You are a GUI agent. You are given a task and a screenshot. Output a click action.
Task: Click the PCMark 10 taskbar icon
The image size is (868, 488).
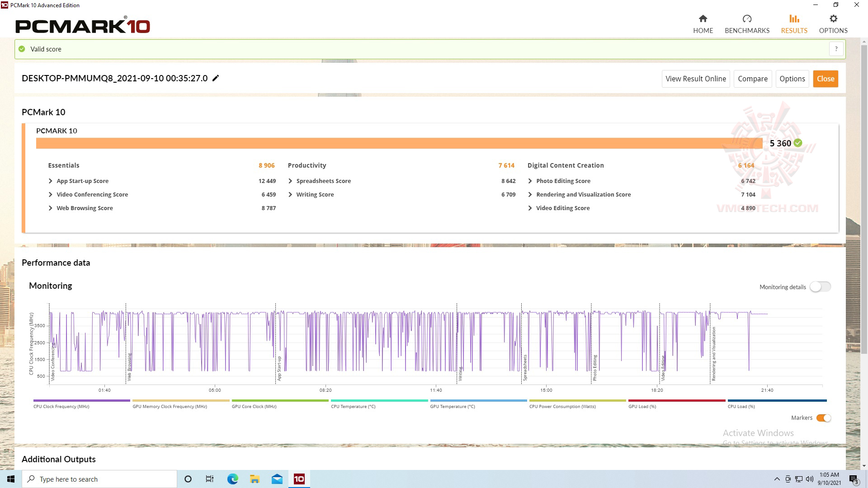tap(299, 479)
